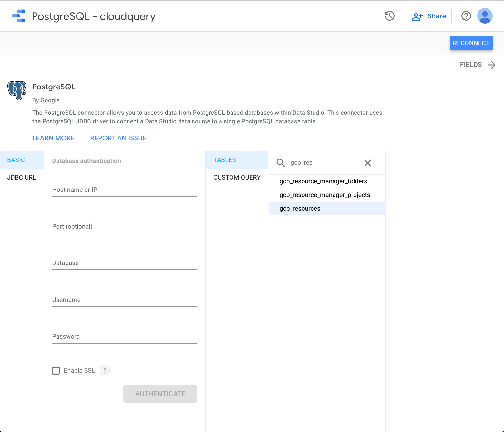504x432 pixels.
Task: Enable the SSL checkbox
Action: tap(56, 370)
